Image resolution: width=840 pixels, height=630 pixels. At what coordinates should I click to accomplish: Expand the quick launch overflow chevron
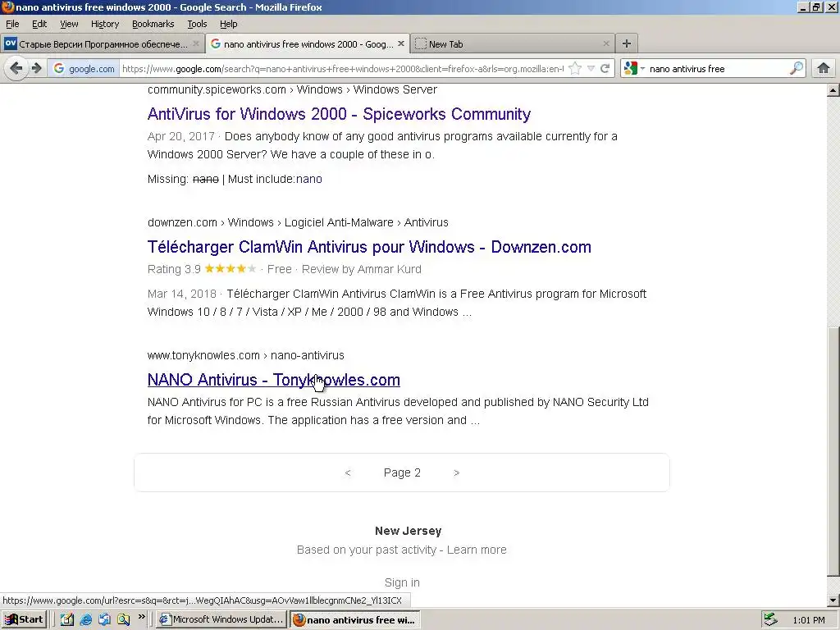(x=141, y=617)
